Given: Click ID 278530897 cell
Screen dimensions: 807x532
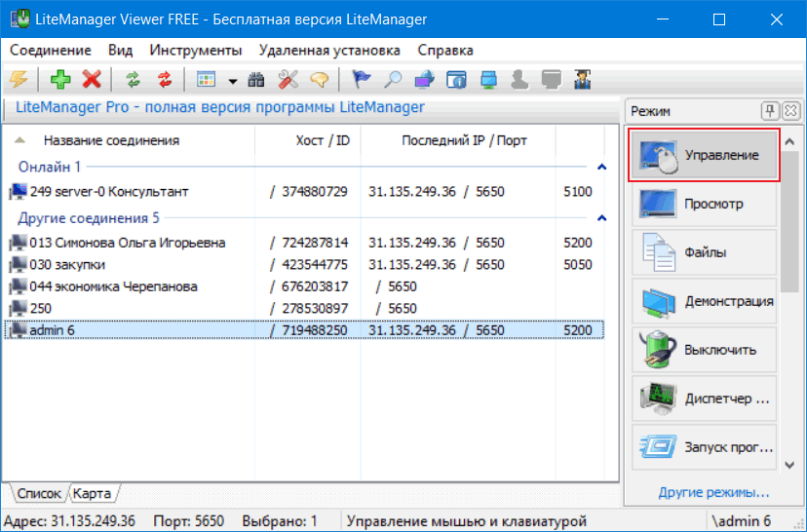Looking at the screenshot, I should pos(315,308).
